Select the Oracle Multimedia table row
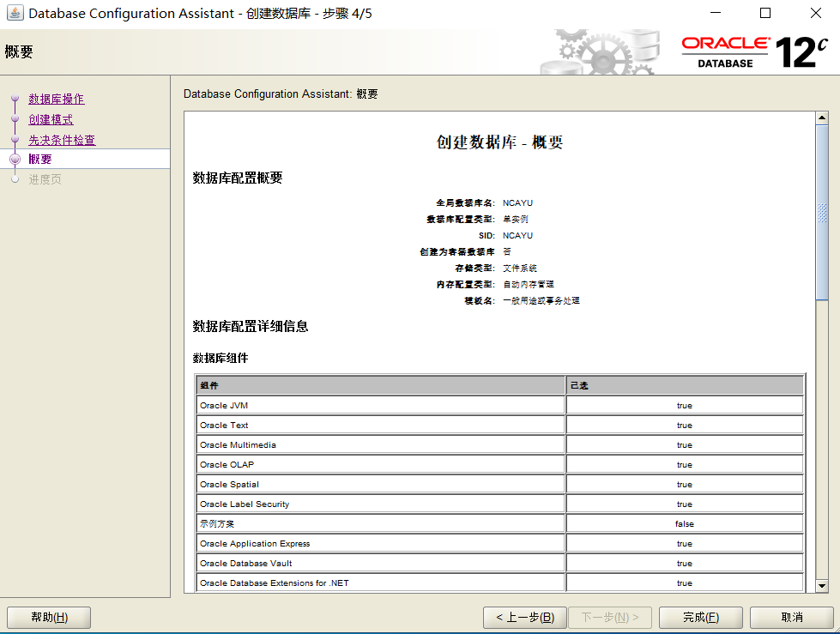 click(x=500, y=445)
